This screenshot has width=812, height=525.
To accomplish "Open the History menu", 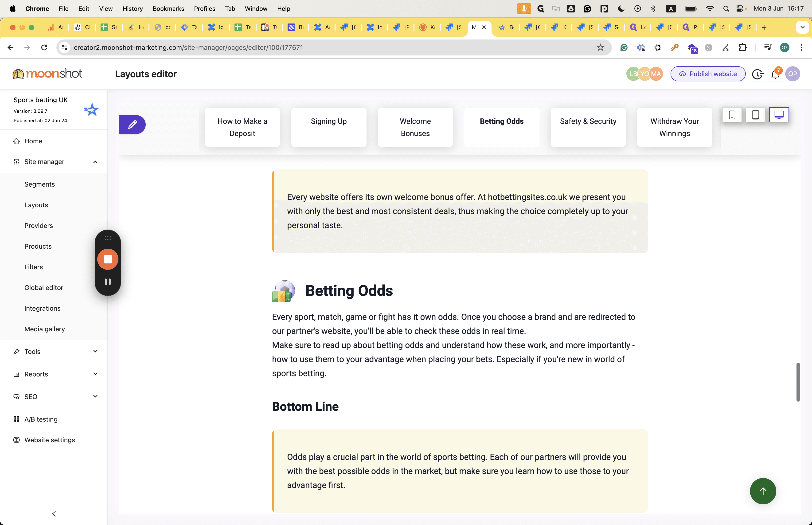I will pyautogui.click(x=133, y=8).
